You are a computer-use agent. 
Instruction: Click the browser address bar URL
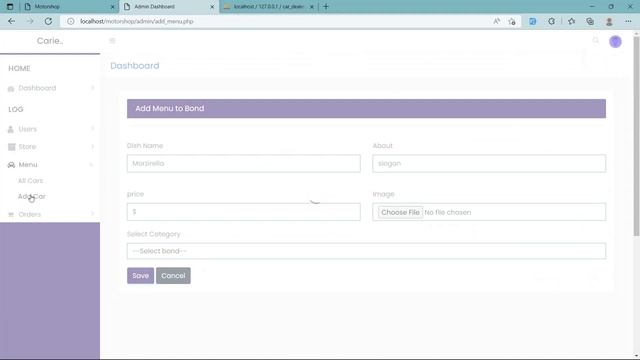(137, 21)
